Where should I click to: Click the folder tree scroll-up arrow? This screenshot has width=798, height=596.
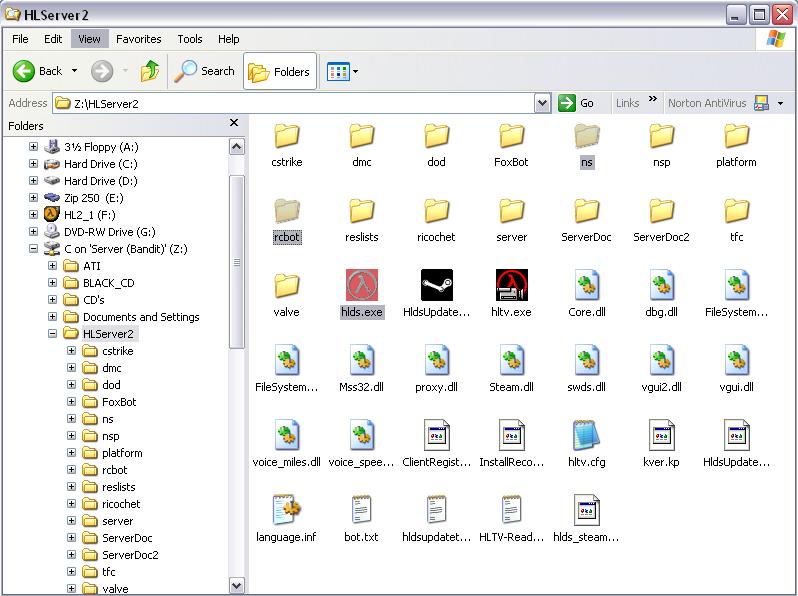coord(236,147)
